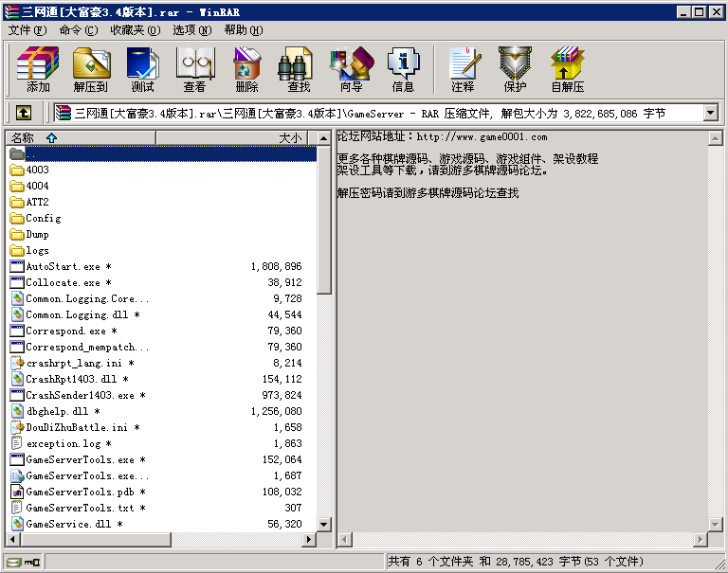Show archive 信息 (Info) icon
The image size is (728, 573).
point(403,69)
